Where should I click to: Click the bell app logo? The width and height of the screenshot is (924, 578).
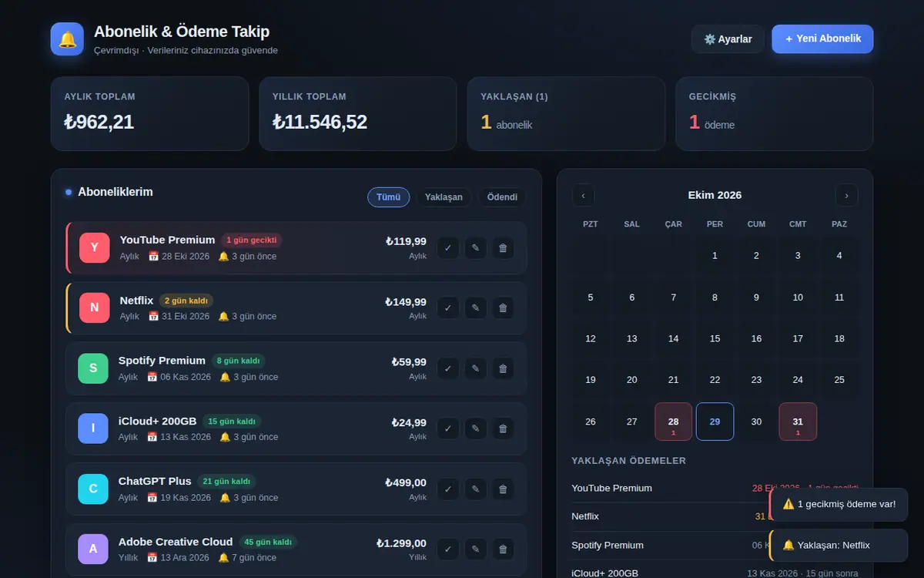coord(67,39)
